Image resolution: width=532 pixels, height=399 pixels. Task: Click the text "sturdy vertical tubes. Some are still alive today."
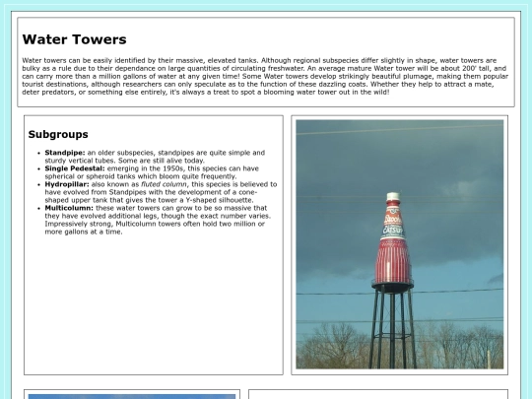125,161
